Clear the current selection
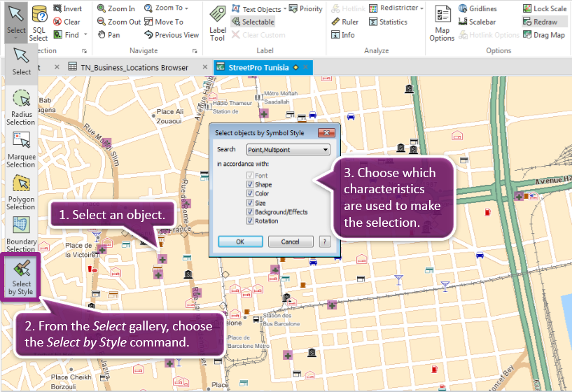This screenshot has height=392, width=572. coord(67,22)
